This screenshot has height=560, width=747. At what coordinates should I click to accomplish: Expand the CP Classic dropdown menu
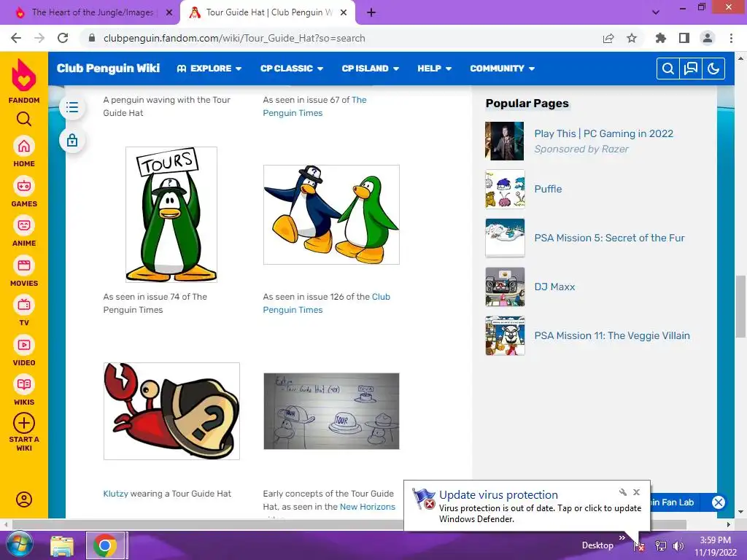292,69
